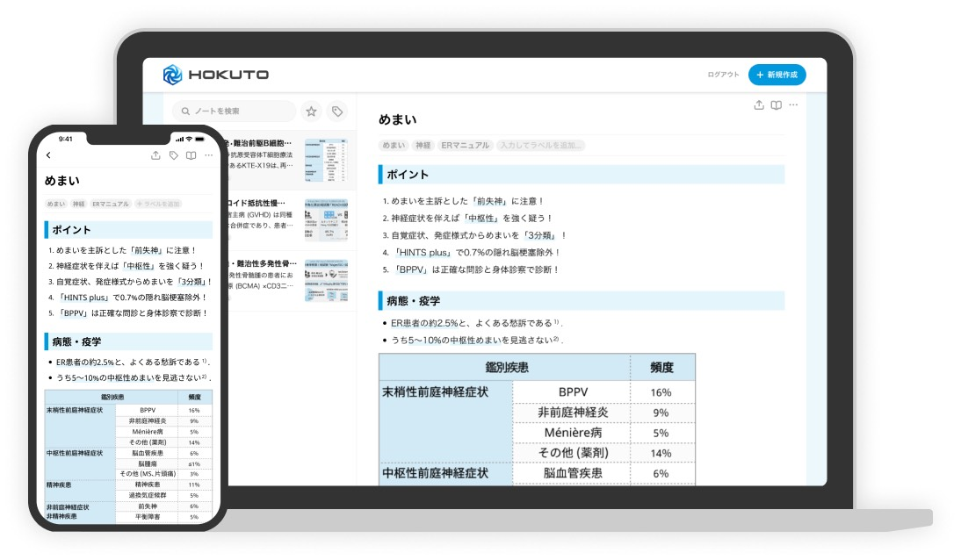This screenshot has width=961, height=560.
Task: Click the その他 (薬剤) cell in the laptop table
Action: pyautogui.click(x=572, y=453)
